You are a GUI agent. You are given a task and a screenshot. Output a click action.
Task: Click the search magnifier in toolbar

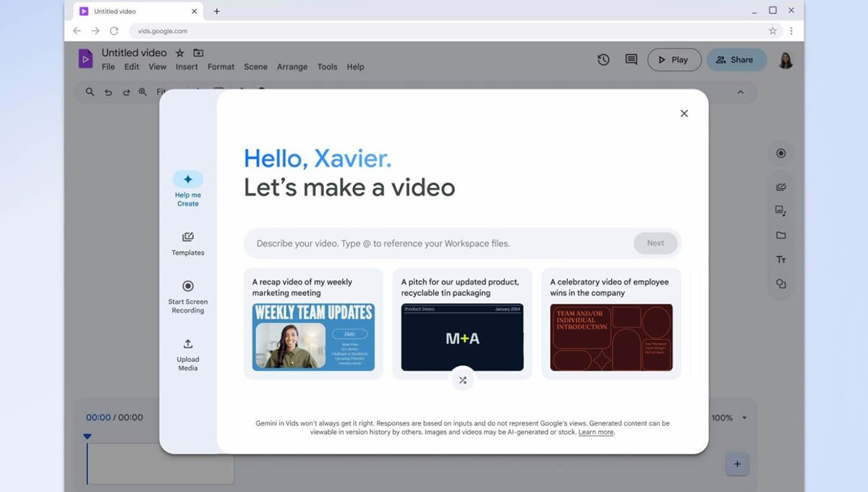[90, 92]
